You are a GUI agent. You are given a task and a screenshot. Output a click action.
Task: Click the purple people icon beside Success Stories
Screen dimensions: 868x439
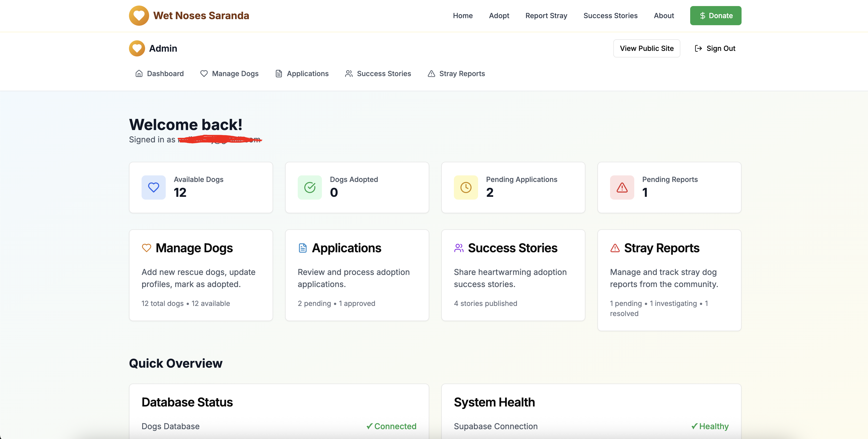coord(459,248)
